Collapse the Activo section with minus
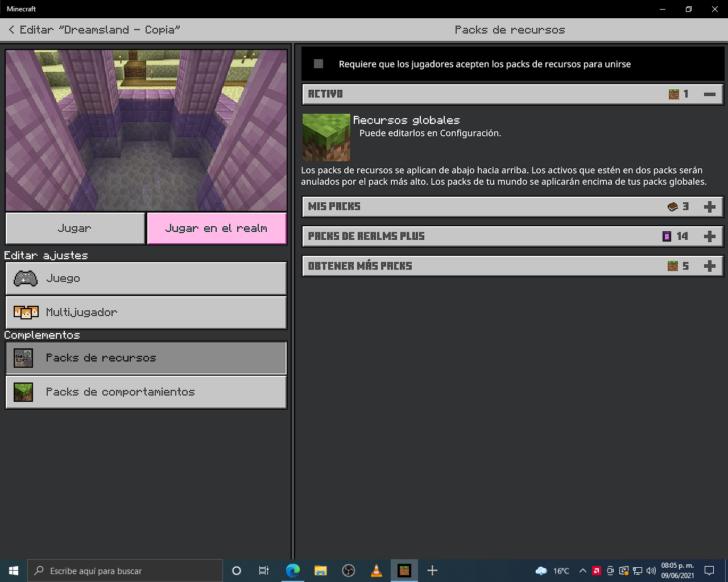Screen dimensions: 728x582 pyautogui.click(x=709, y=94)
